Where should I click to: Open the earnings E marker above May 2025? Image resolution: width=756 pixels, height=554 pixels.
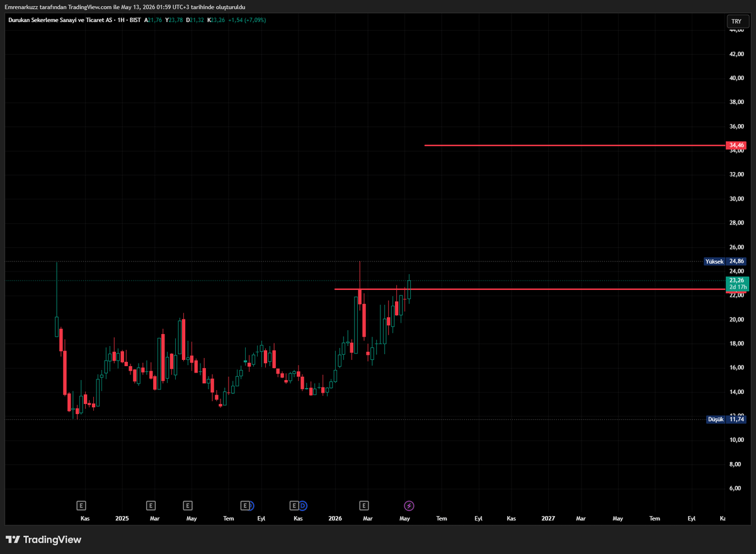tap(188, 505)
